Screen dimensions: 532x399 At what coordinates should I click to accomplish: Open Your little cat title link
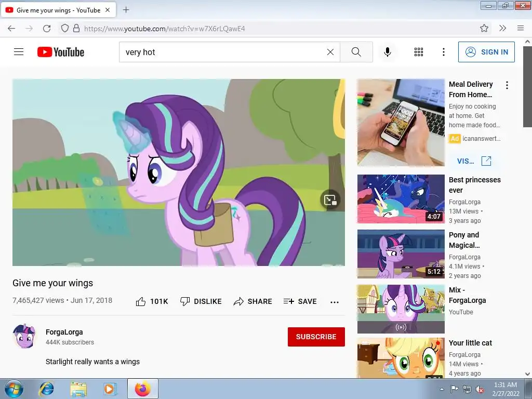[x=470, y=343]
